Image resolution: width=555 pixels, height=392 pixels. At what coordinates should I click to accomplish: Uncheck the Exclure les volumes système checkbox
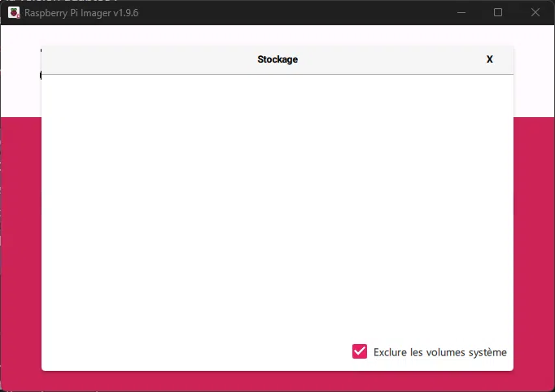360,351
